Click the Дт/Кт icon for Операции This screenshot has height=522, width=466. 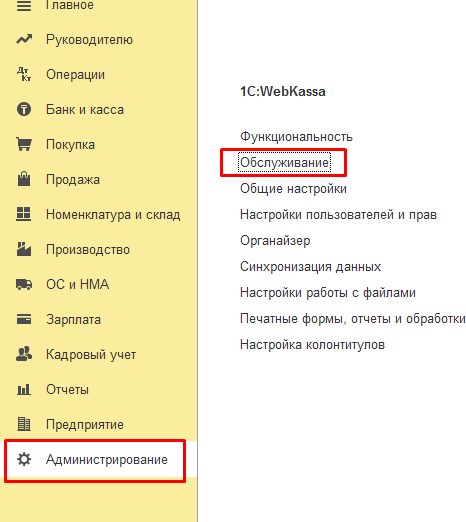point(24,74)
